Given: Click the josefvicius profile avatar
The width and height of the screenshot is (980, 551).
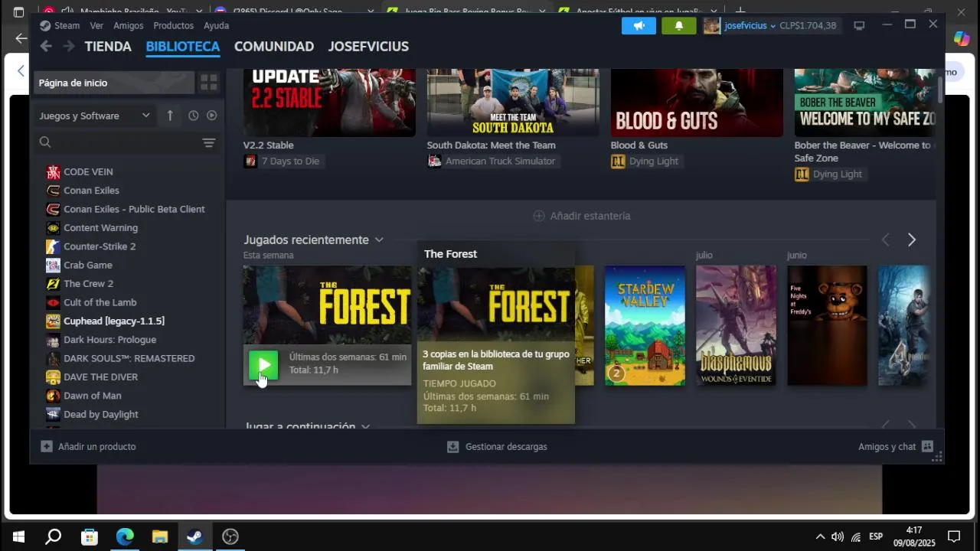Looking at the screenshot, I should pyautogui.click(x=712, y=26).
